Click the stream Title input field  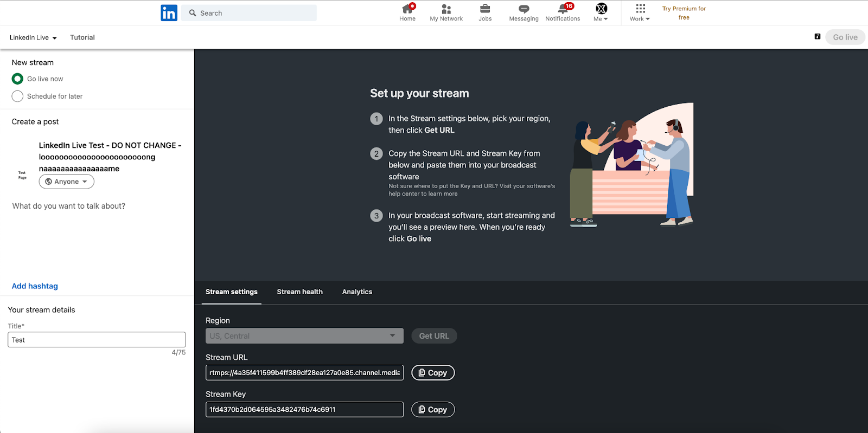97,340
